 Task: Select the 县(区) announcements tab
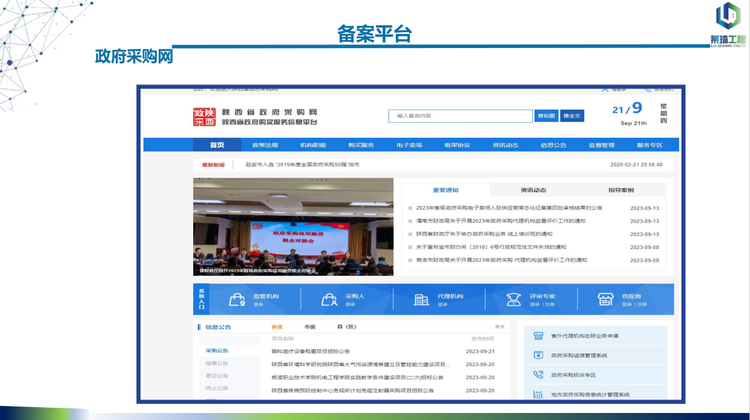tap(347, 327)
